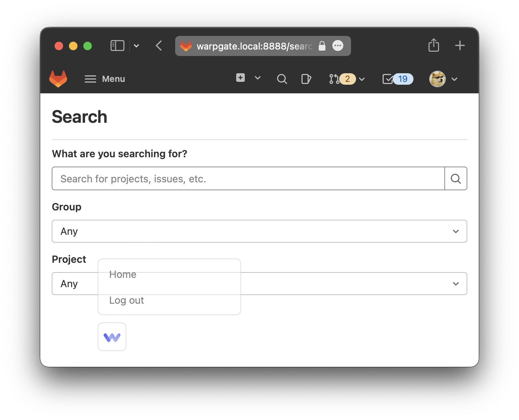Click the 'Project' field label
Viewport: 519px width, 420px height.
click(x=69, y=259)
